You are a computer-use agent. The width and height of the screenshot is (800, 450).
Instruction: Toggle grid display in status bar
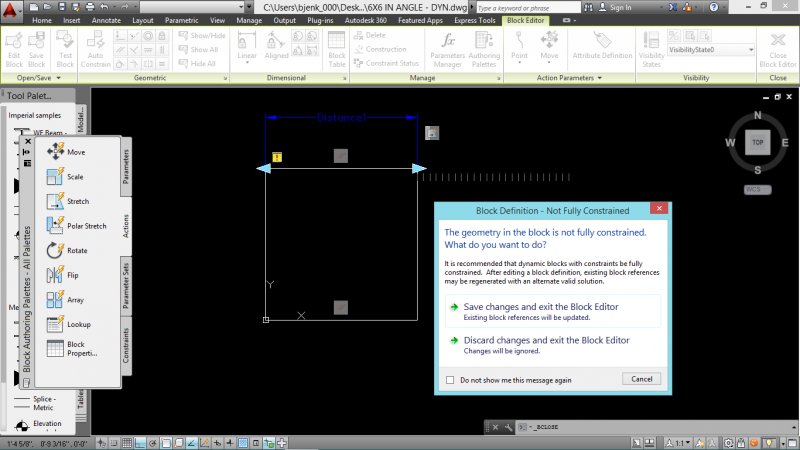pyautogui.click(x=127, y=442)
